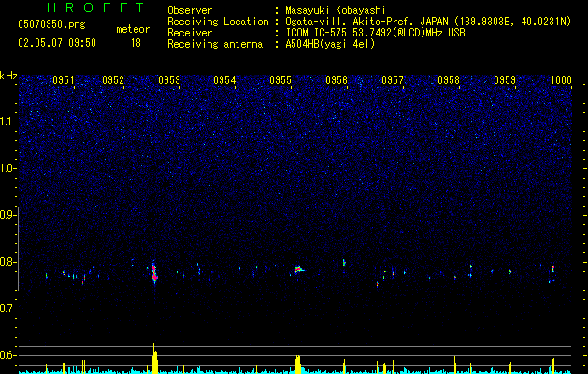Image resolution: width=588 pixels, height=374 pixels.
Task: Click the 0.9 kHz frequency label
Action: (7, 215)
